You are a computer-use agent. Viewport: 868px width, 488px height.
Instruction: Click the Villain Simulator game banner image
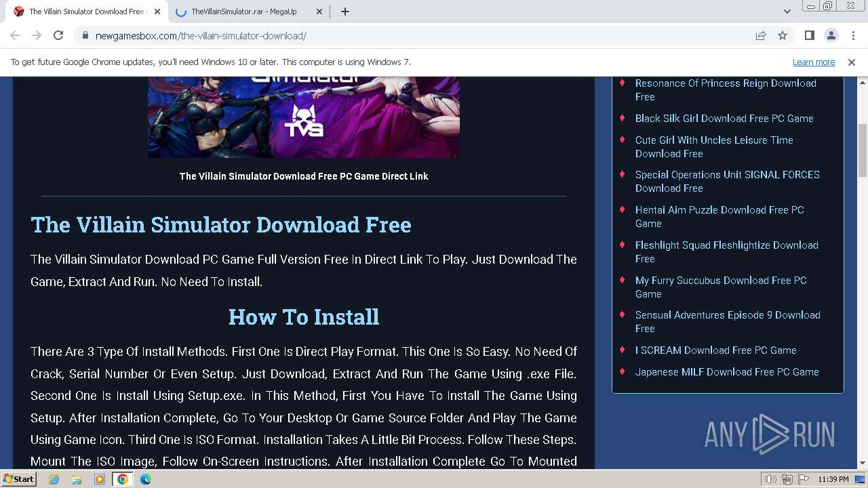tap(304, 117)
